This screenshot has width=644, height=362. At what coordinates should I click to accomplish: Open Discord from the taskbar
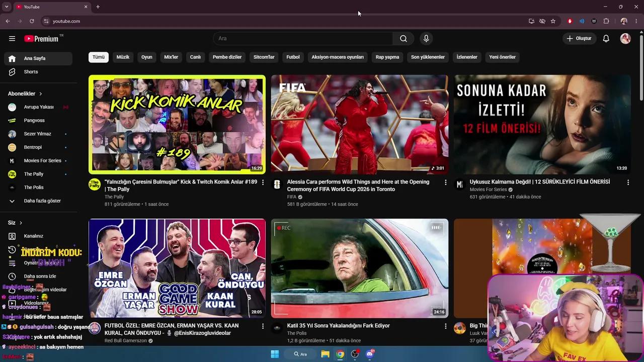(370, 354)
